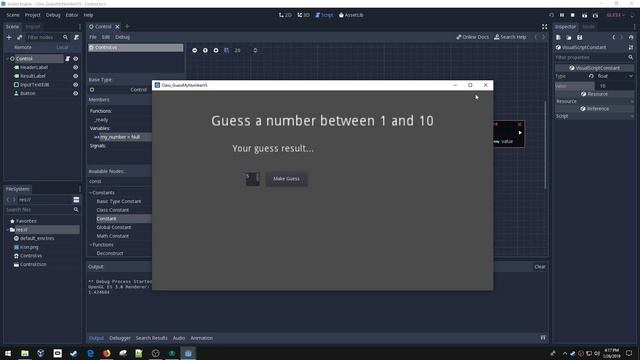Open the Project menu

pos(33,15)
